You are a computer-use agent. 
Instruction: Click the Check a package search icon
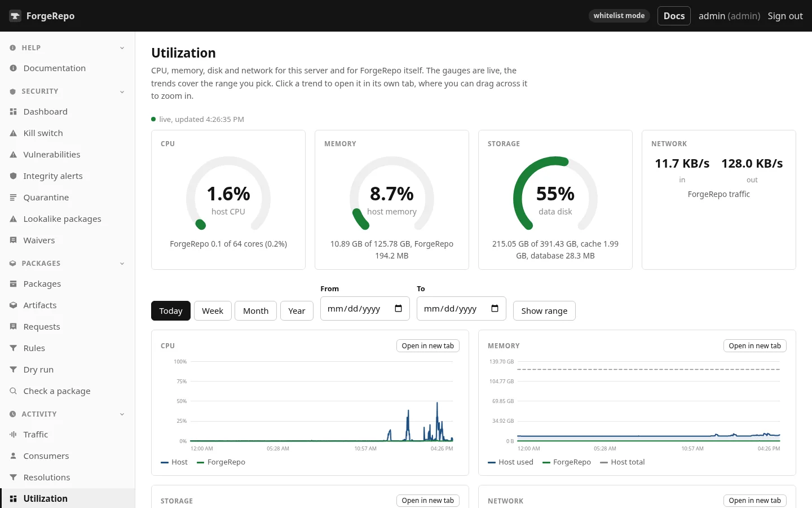click(x=13, y=391)
